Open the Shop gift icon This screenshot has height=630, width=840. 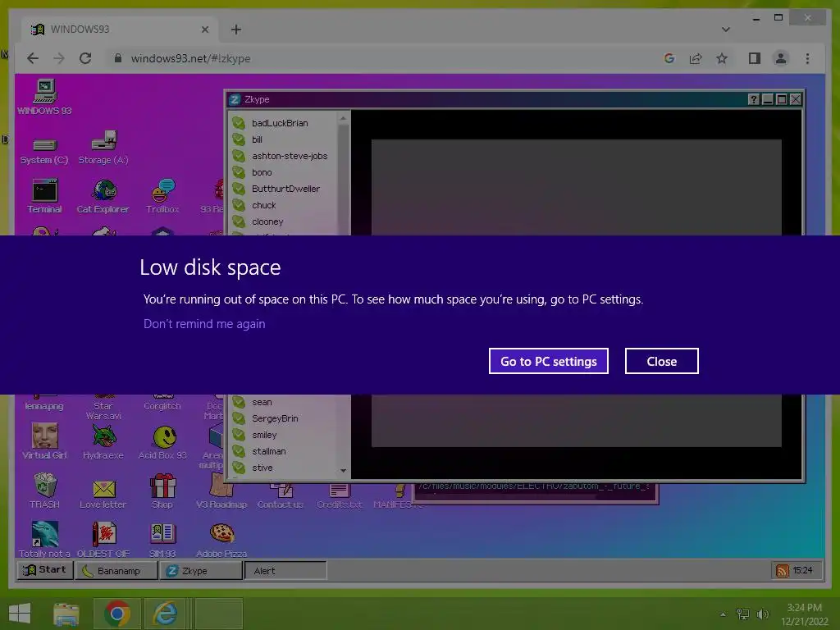[162, 491]
